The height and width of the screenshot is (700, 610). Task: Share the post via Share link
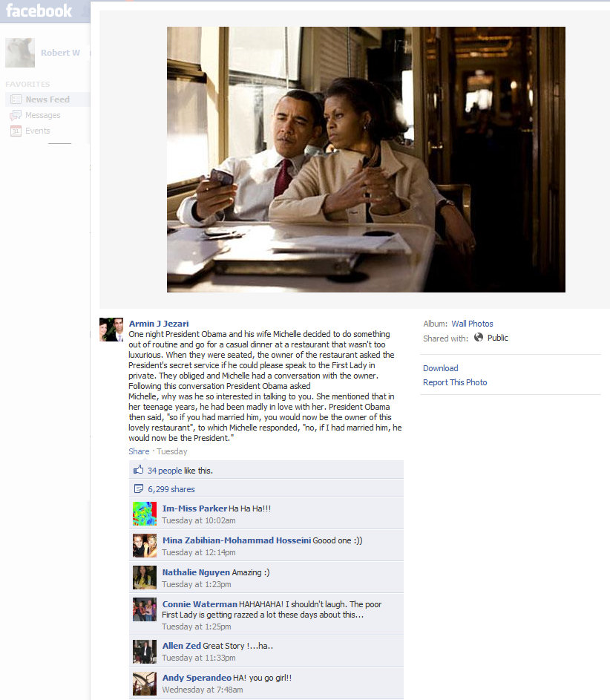coord(139,451)
